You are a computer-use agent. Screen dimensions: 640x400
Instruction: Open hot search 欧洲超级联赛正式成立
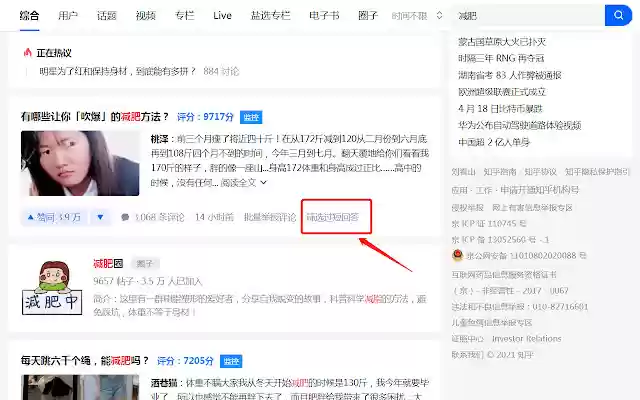click(x=502, y=92)
